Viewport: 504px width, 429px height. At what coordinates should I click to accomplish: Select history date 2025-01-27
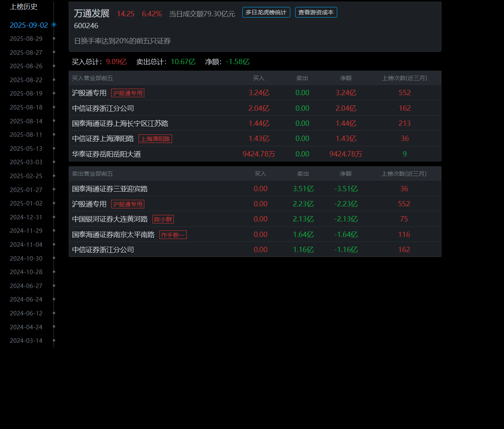click(x=26, y=190)
